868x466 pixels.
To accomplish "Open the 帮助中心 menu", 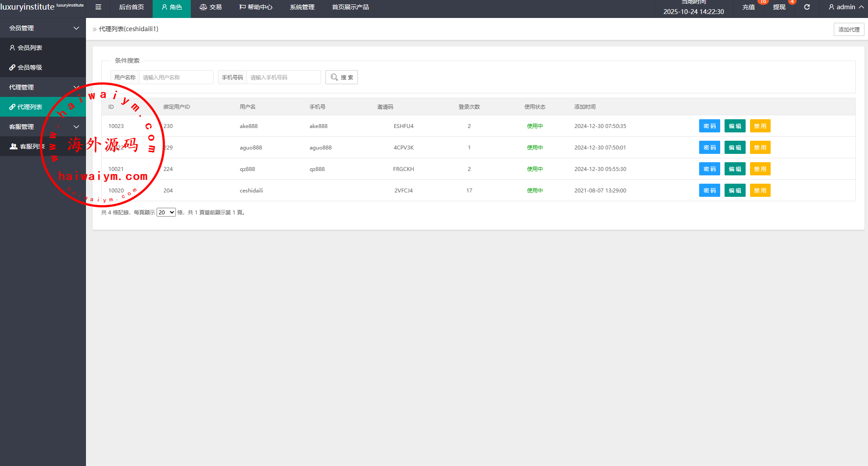I will (x=256, y=7).
